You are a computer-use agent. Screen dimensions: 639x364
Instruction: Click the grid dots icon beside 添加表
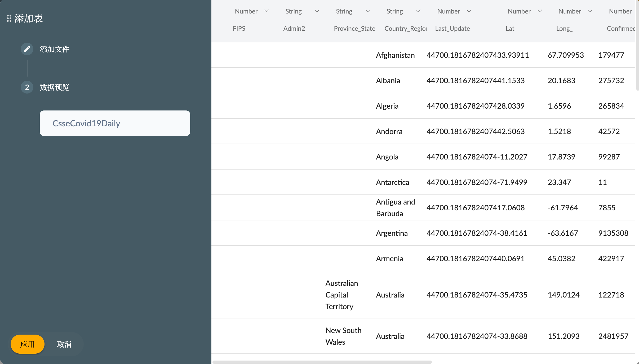(x=9, y=18)
